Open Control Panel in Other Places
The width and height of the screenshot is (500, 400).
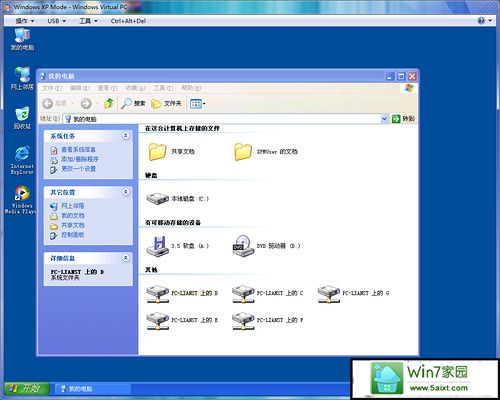[73, 235]
